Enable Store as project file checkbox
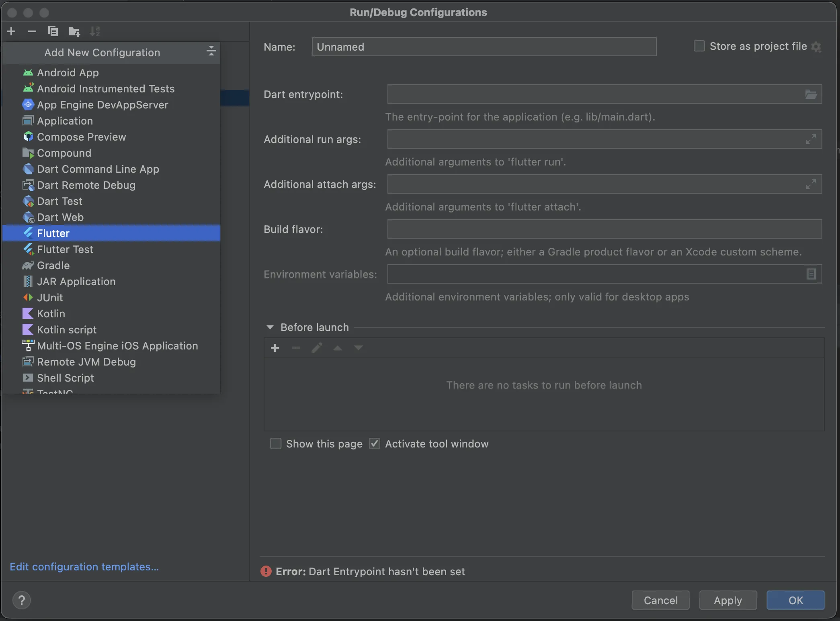Viewport: 840px width, 621px height. [x=699, y=46]
